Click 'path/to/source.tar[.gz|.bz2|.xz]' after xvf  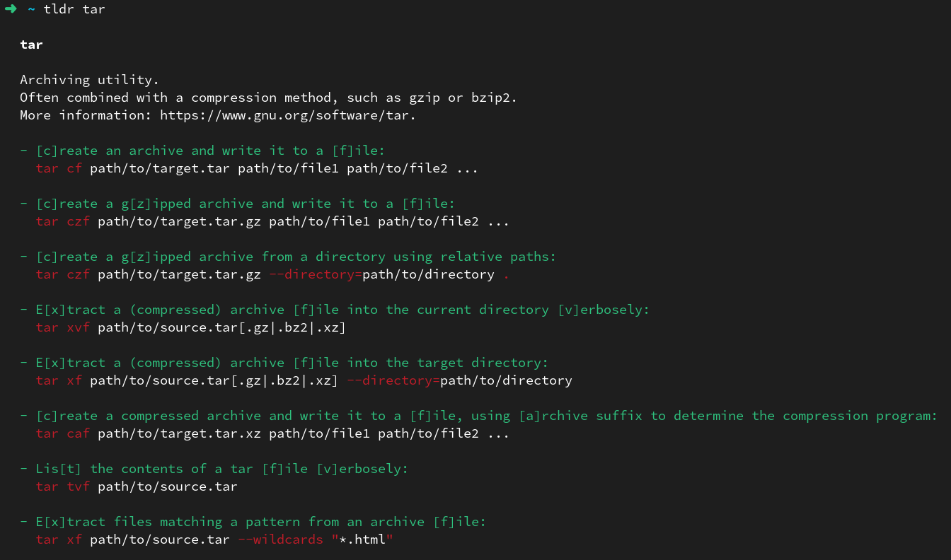(x=221, y=327)
